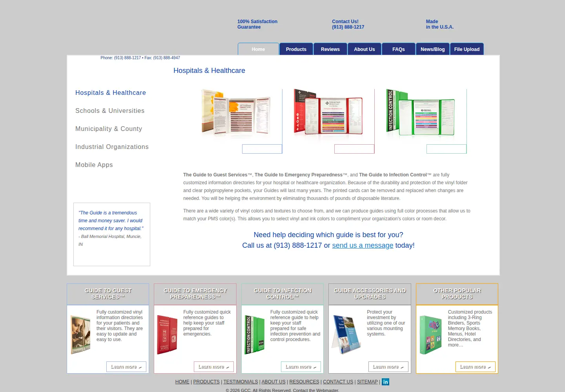This screenshot has height=392, width=565.
Task: Click the HOME footer link
Action: [x=182, y=382]
